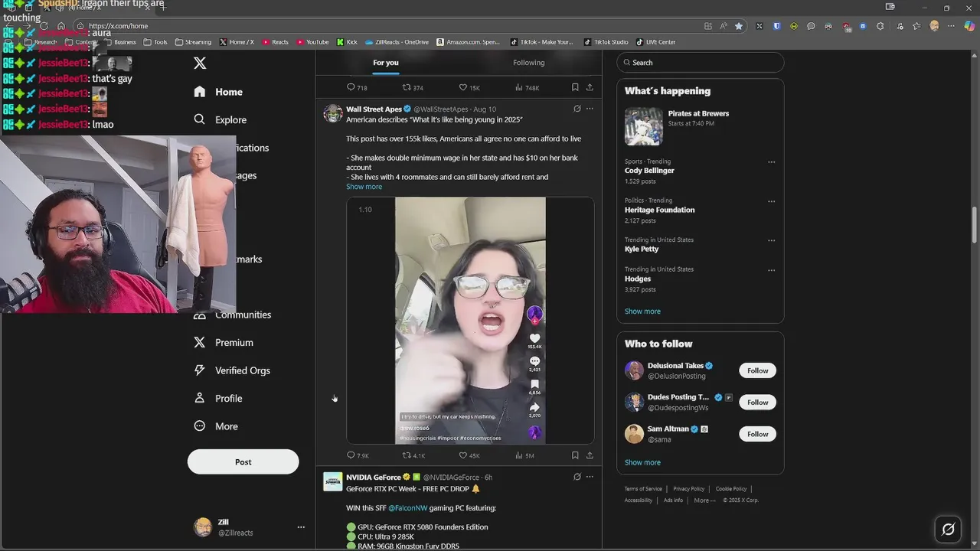The height and width of the screenshot is (551, 980).
Task: Open the Cody Bellinger trending topic
Action: point(649,171)
